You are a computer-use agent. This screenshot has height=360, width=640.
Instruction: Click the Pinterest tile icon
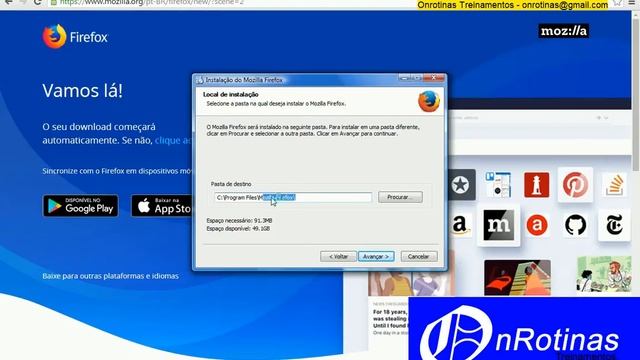click(x=575, y=184)
